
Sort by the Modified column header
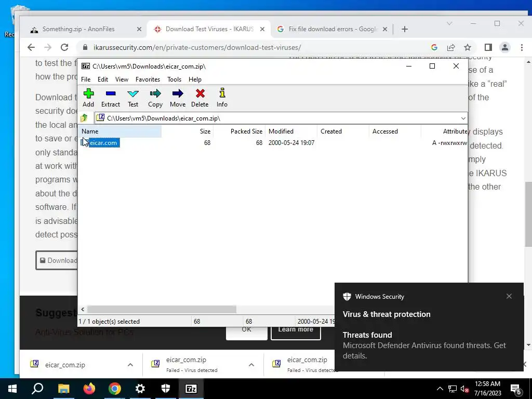coord(291,131)
